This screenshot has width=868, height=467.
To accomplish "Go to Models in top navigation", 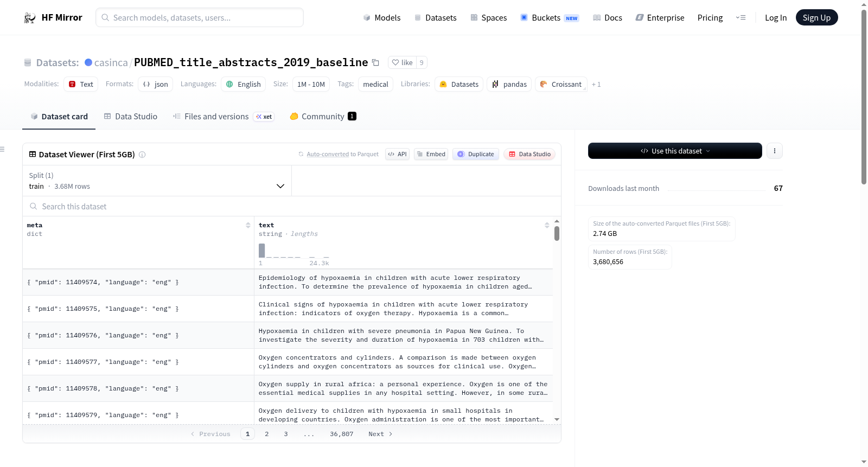I will pyautogui.click(x=382, y=18).
